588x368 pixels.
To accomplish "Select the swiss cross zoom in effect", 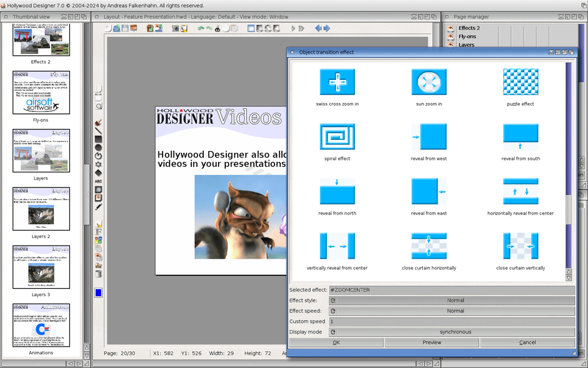I will pos(337,82).
